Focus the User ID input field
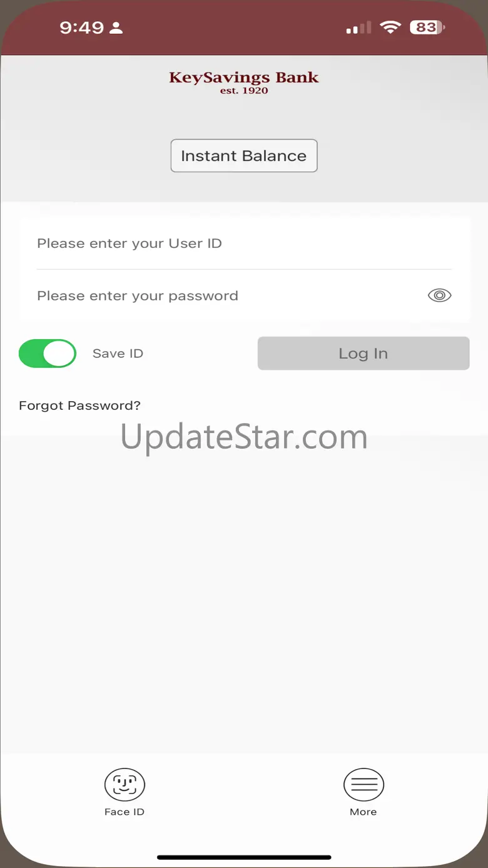Viewport: 488px width, 868px height. pos(244,243)
